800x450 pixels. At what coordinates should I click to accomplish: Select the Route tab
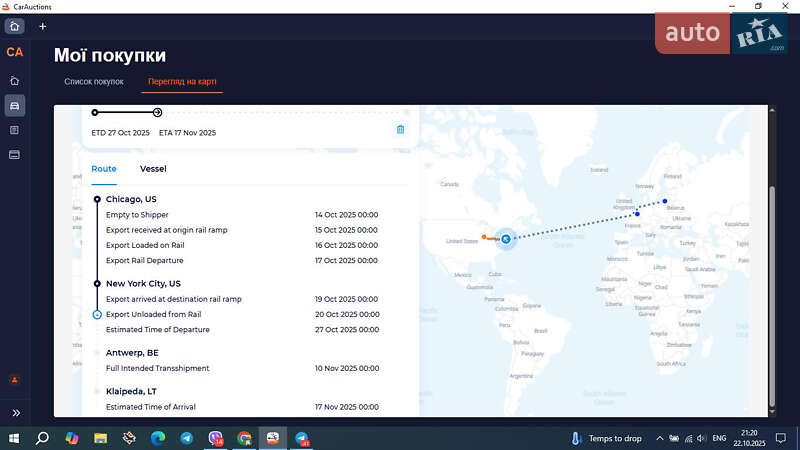tap(104, 169)
